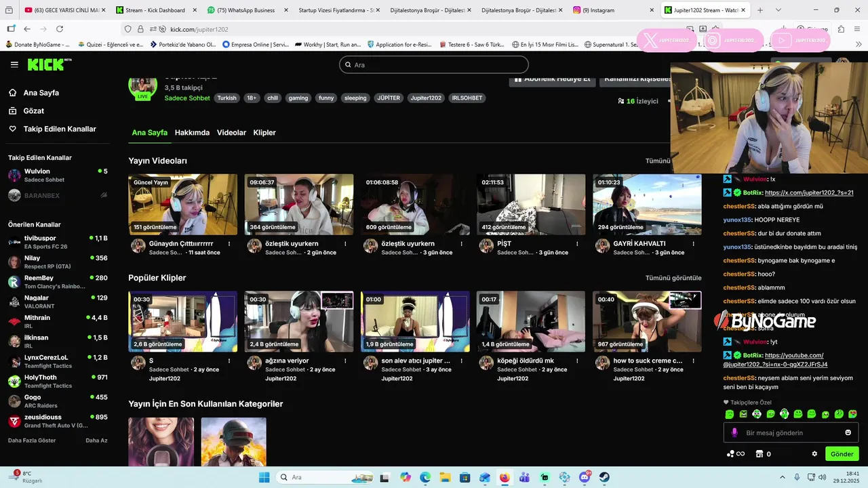Open options for how to suck creme clip
Viewport: 868px width, 488px height.
pyautogui.click(x=693, y=361)
